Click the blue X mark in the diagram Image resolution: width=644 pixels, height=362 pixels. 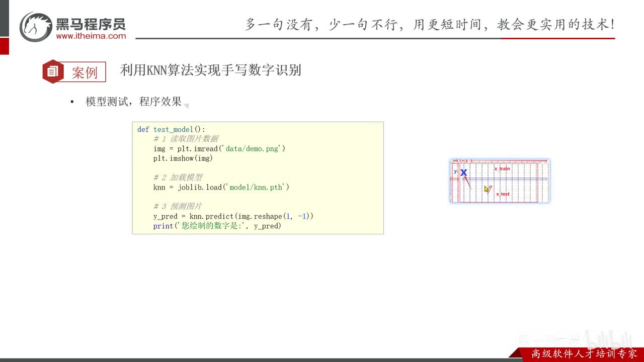click(x=463, y=173)
